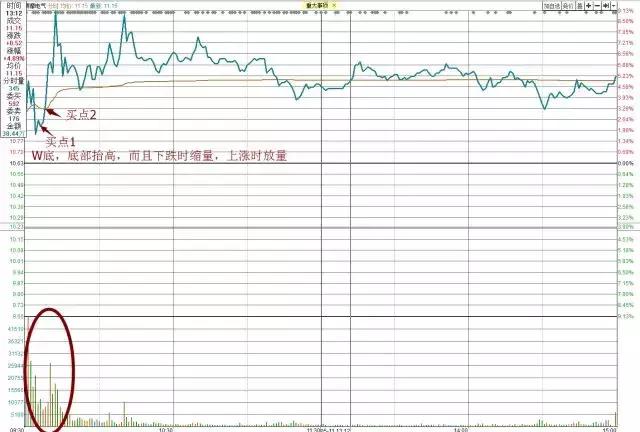Click the 叠 overlay button in toolbar
The image size is (640, 432).
tap(580, 6)
